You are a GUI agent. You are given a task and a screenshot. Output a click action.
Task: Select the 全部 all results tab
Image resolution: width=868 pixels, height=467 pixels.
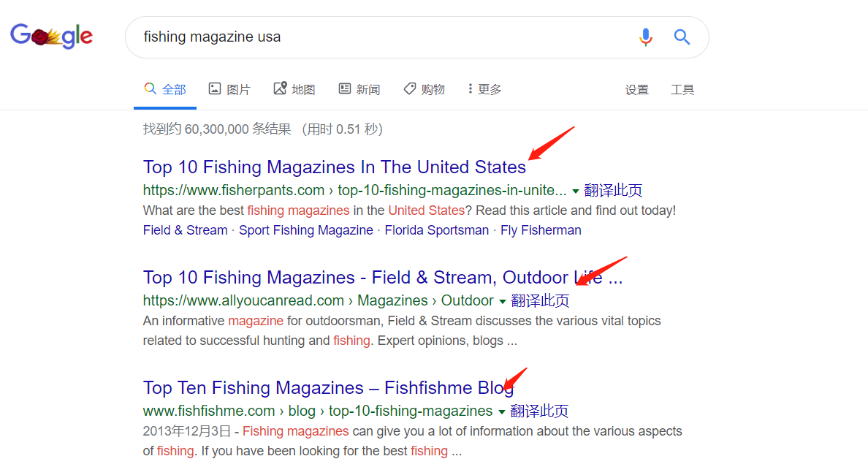coord(165,89)
